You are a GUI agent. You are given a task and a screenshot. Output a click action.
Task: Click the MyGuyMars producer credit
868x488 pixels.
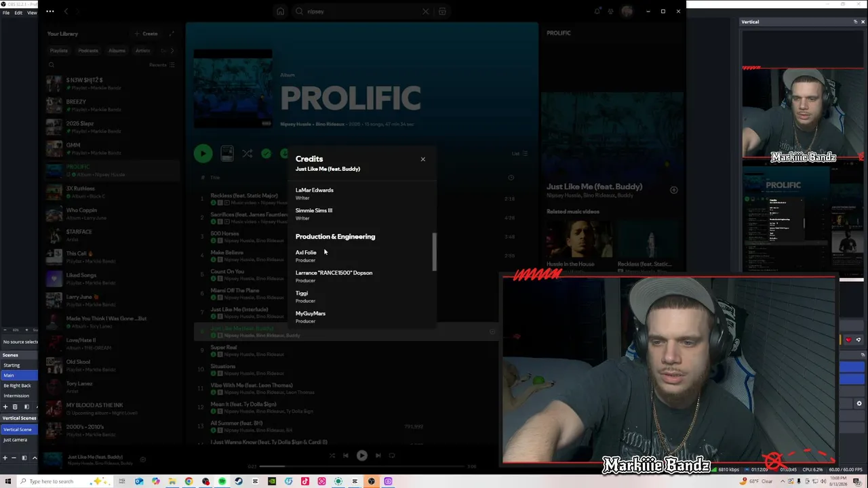311,314
